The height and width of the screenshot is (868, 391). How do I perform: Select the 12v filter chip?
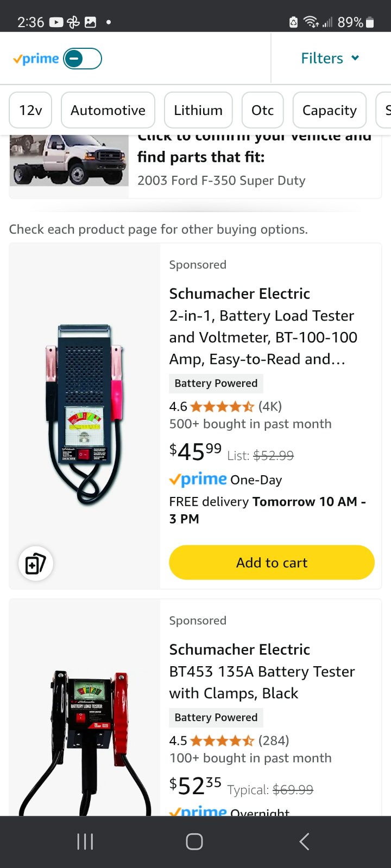click(30, 110)
